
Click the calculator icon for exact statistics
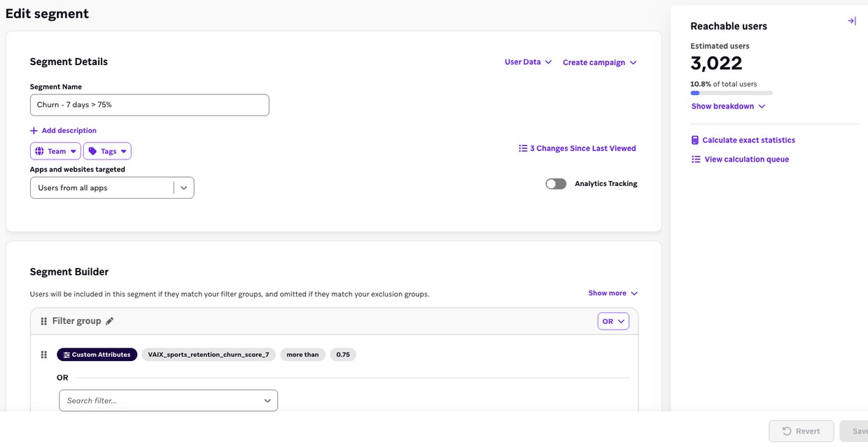(x=695, y=141)
